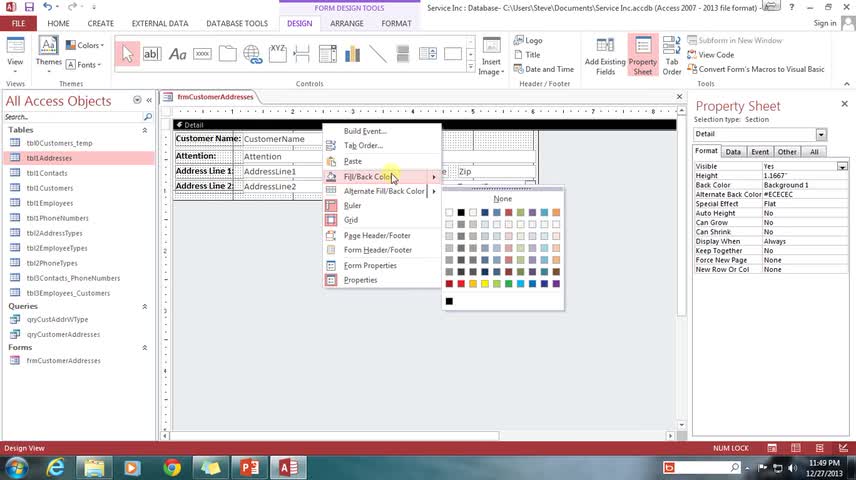Viewport: 856px width, 480px height.
Task: Toggle the Property Sheet button
Action: [x=643, y=56]
